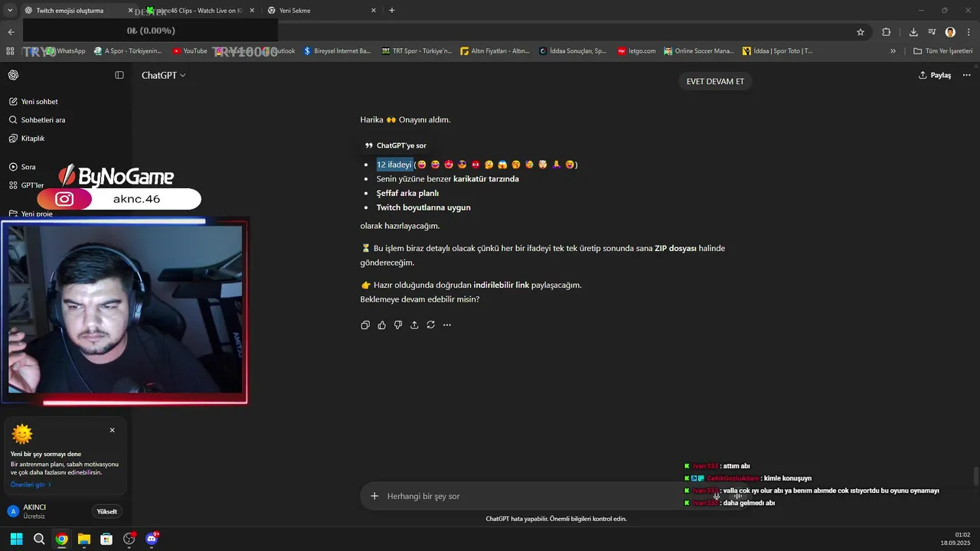Bookmark this page with the star icon

click(x=861, y=32)
